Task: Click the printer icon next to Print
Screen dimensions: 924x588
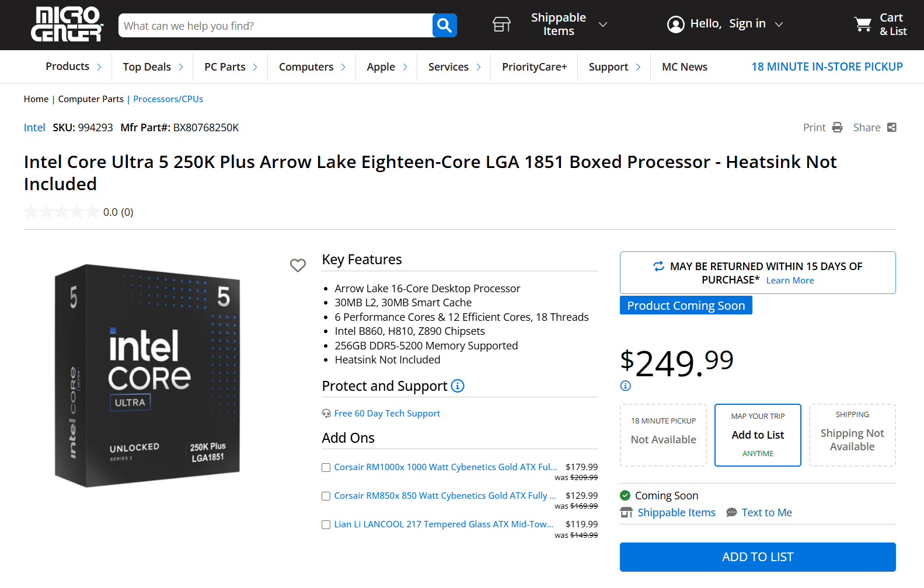Action: point(837,128)
